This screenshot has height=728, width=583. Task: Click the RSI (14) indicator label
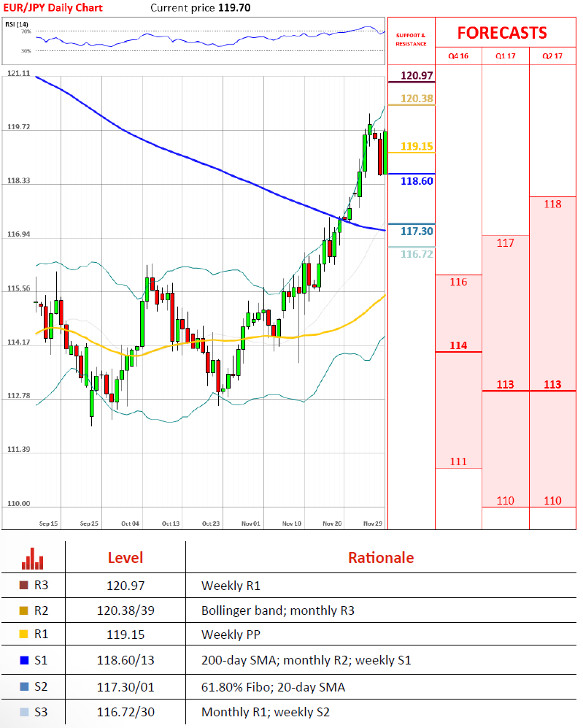coord(16,24)
